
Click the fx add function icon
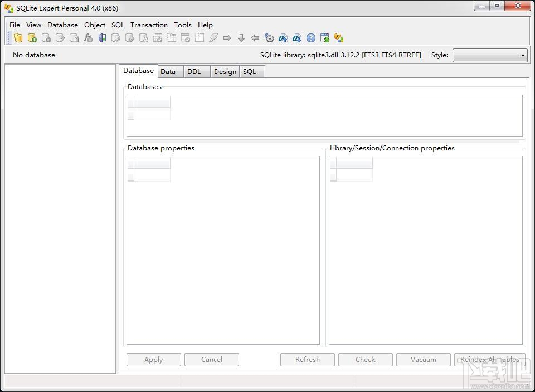(88, 38)
